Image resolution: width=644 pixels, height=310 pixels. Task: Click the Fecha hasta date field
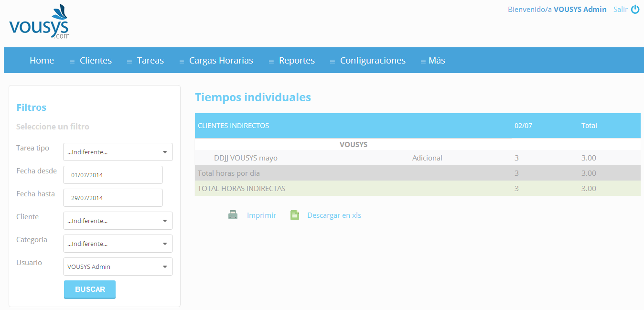tap(113, 198)
